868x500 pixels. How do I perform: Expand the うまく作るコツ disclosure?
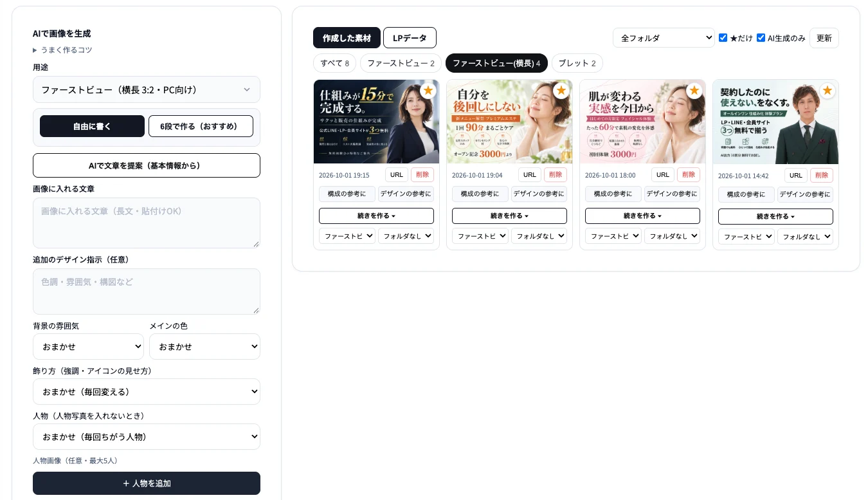point(62,50)
